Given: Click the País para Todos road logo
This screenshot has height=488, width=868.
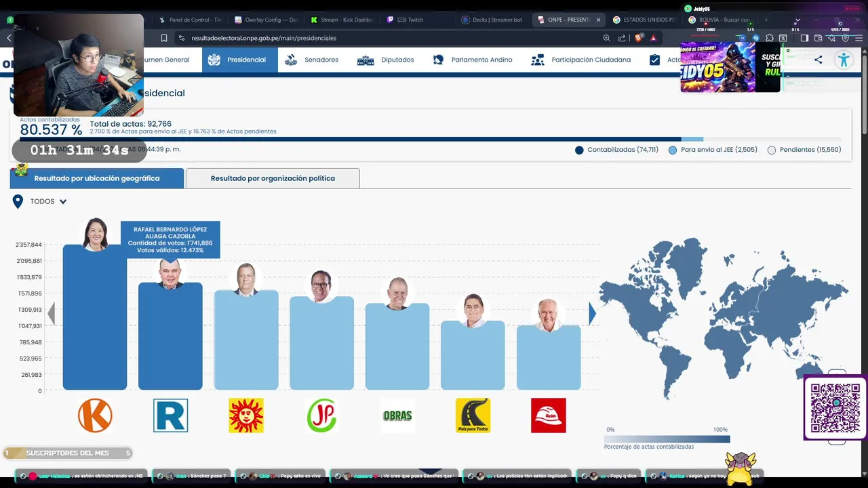Looking at the screenshot, I should click(x=473, y=415).
